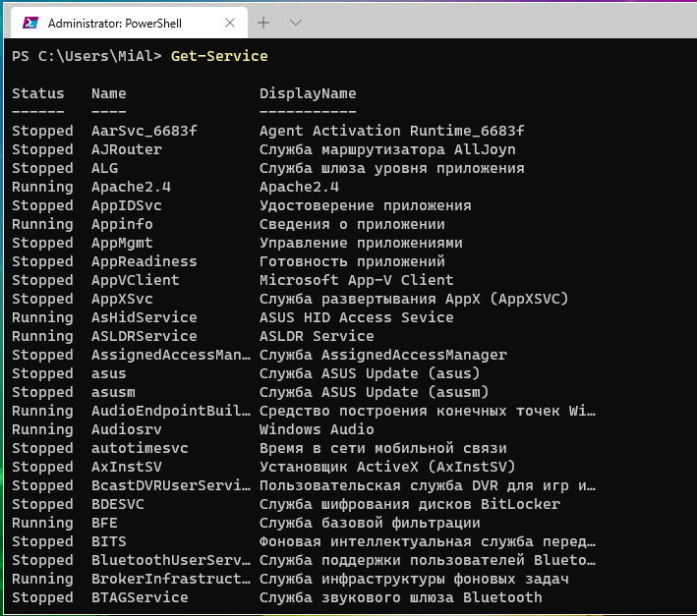Click the BitLocker service display name
The width and height of the screenshot is (697, 616).
409,504
